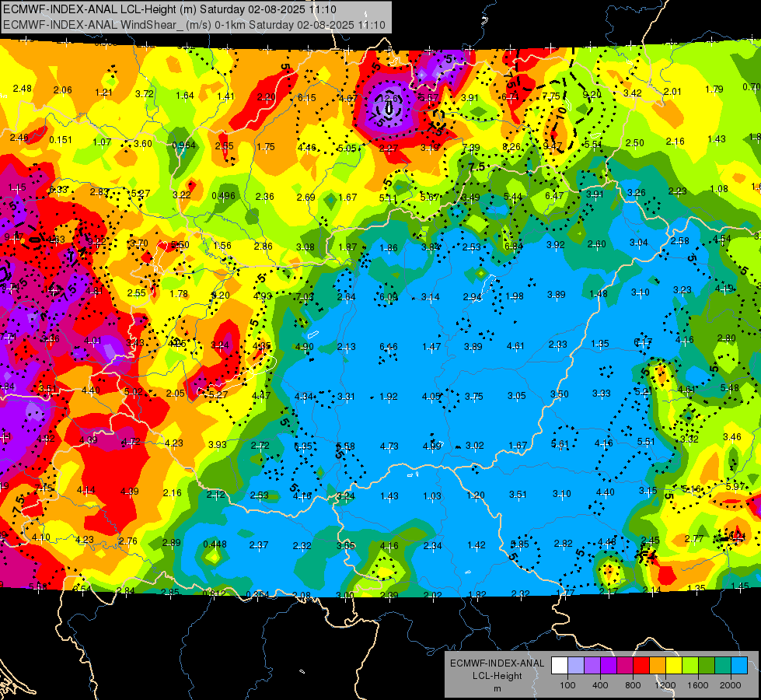Click the 100 legend tick label
This screenshot has height=700, width=761.
pyautogui.click(x=567, y=685)
